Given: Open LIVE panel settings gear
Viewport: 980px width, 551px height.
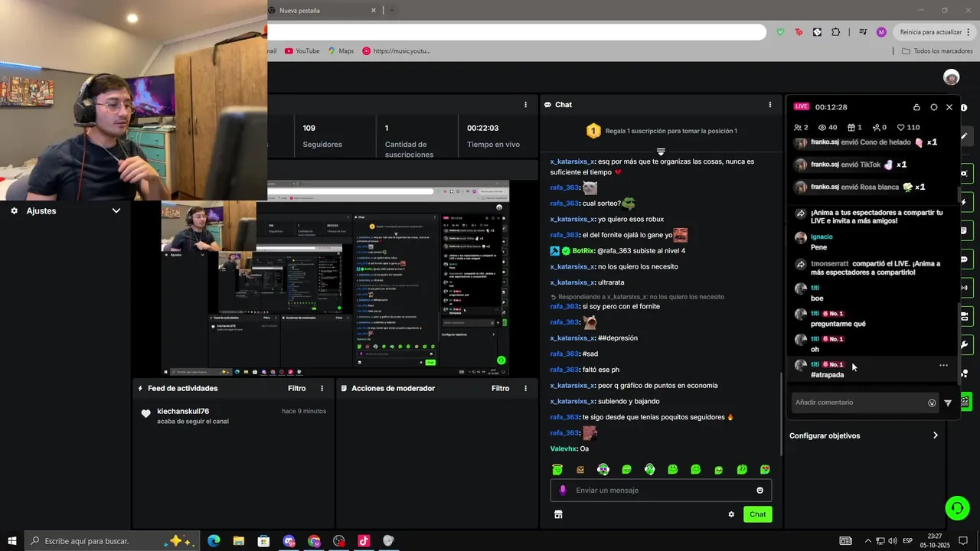Looking at the screenshot, I should coord(933,107).
